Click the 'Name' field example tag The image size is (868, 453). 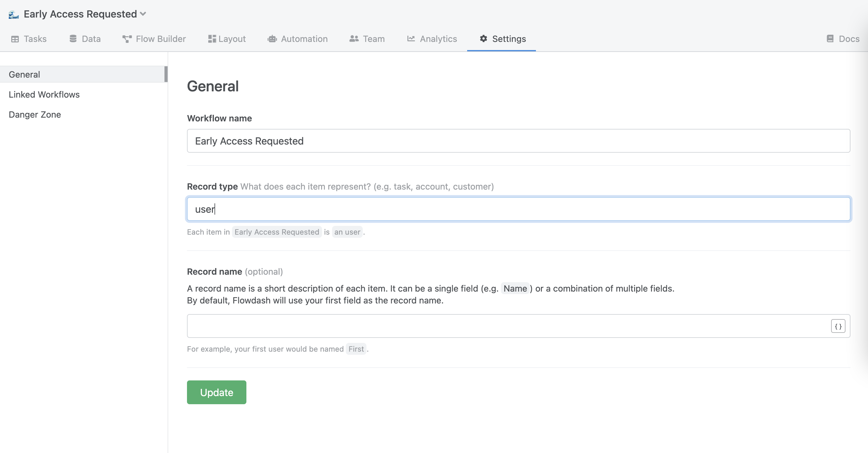(x=515, y=288)
